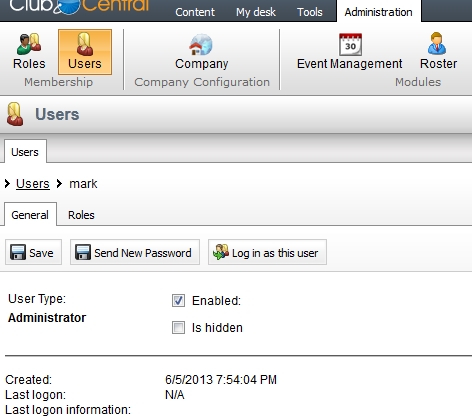Check the Is hidden checkbox
The image size is (472, 418).
(178, 327)
